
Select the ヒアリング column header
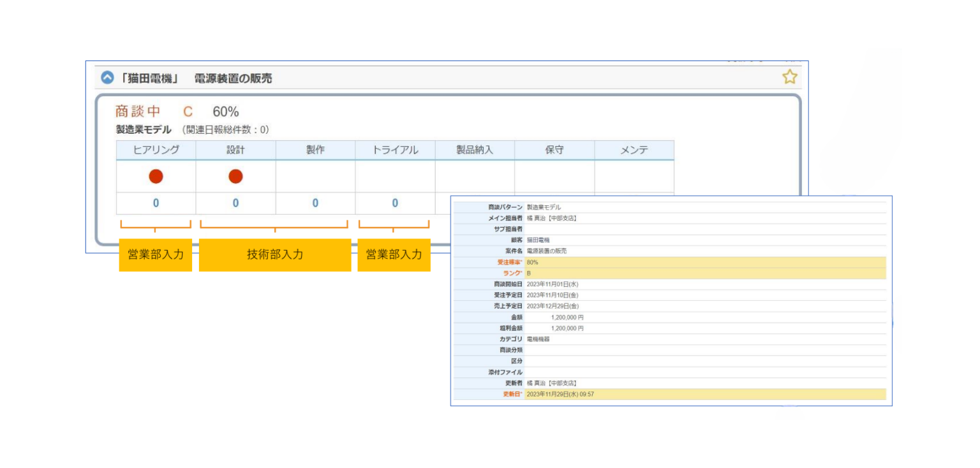[156, 150]
